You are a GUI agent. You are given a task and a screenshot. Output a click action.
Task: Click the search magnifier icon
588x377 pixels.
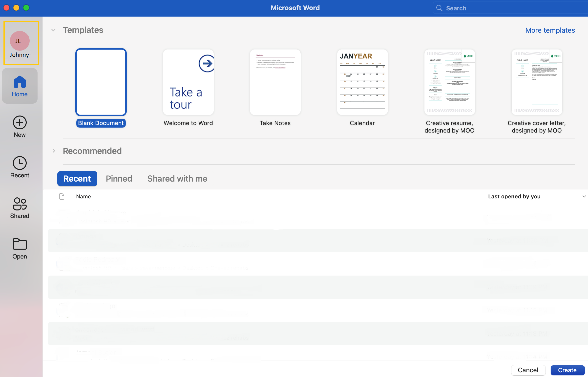[439, 8]
